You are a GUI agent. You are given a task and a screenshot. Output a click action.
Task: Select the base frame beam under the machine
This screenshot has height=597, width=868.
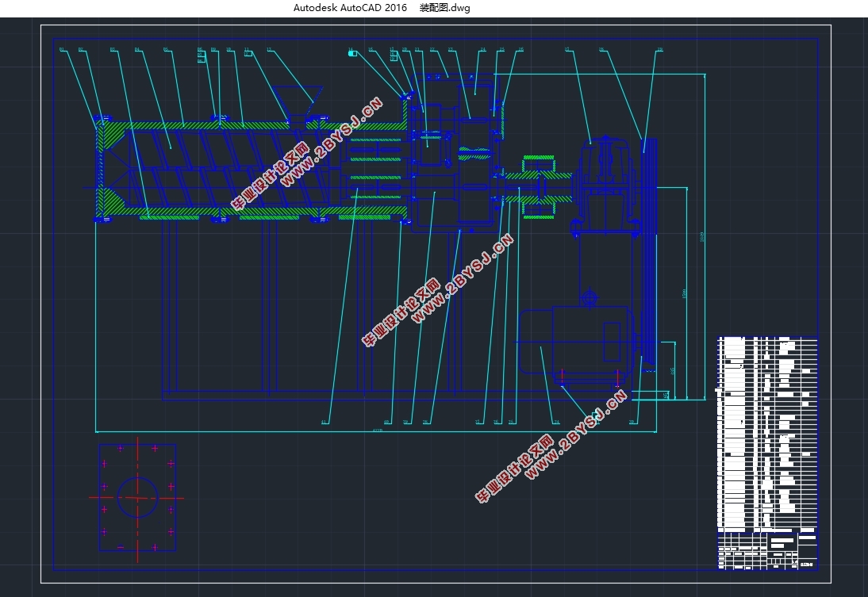click(397, 396)
